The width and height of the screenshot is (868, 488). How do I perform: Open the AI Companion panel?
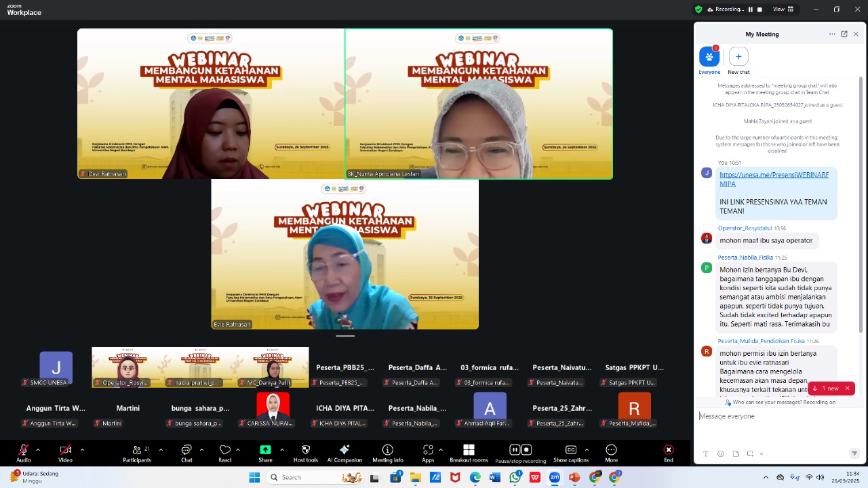pos(344,453)
